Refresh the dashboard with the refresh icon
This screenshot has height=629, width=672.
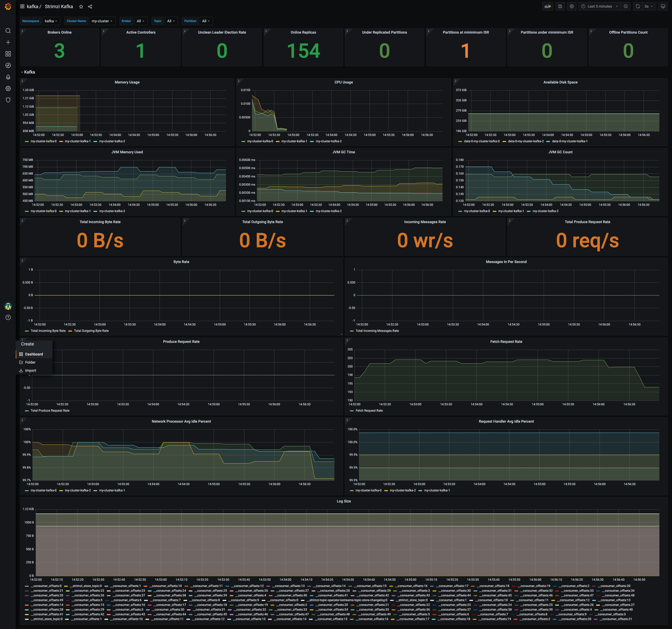tap(638, 6)
